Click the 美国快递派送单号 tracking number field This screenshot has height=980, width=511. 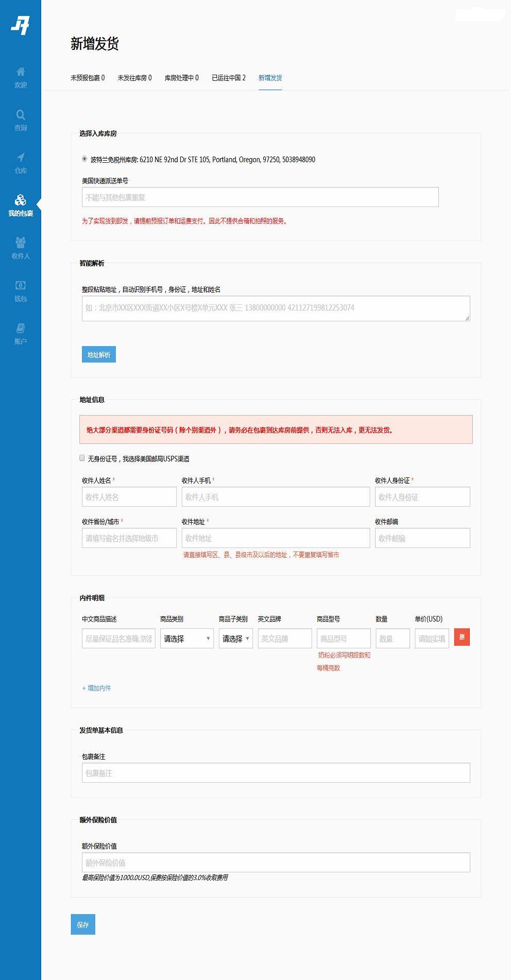(x=260, y=197)
